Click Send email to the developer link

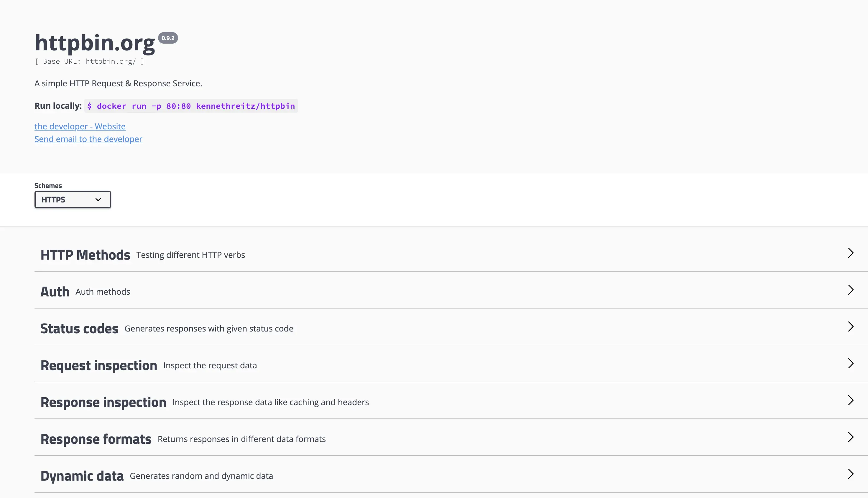pos(88,139)
